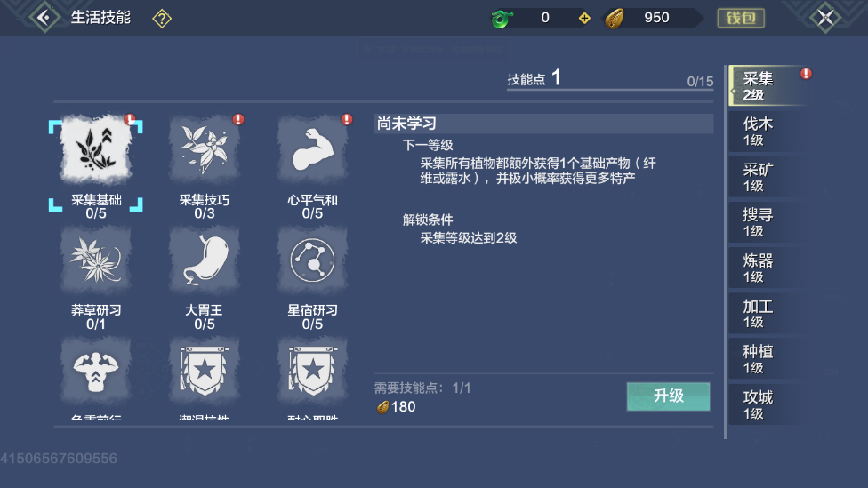The width and height of the screenshot is (868, 488).
Task: Select the 大胃王 stomach skill icon
Action: (205, 260)
